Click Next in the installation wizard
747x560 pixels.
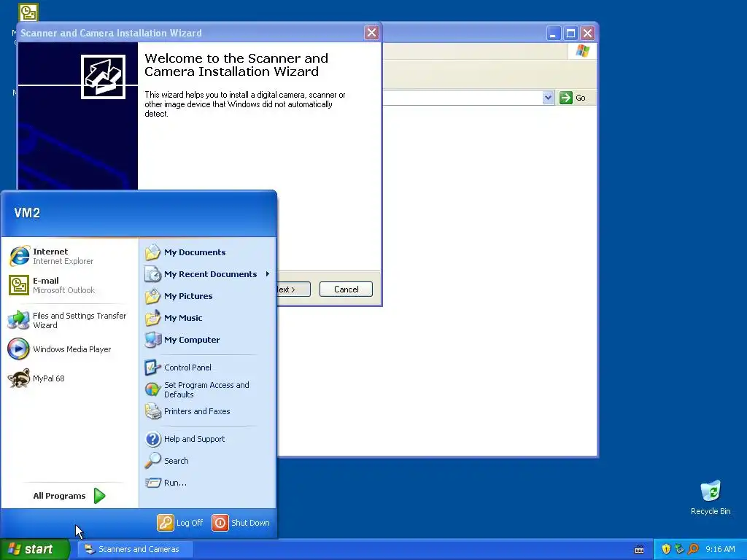click(293, 289)
